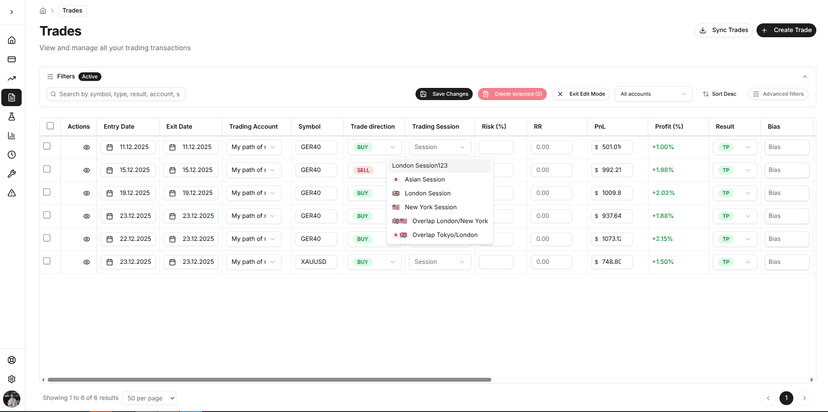Open the user avatar at sidebar bottom

click(x=12, y=398)
